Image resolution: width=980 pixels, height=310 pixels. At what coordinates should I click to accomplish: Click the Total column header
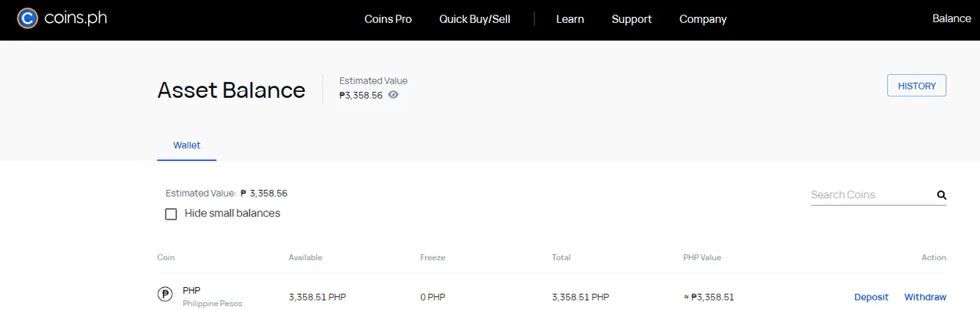pyautogui.click(x=560, y=257)
